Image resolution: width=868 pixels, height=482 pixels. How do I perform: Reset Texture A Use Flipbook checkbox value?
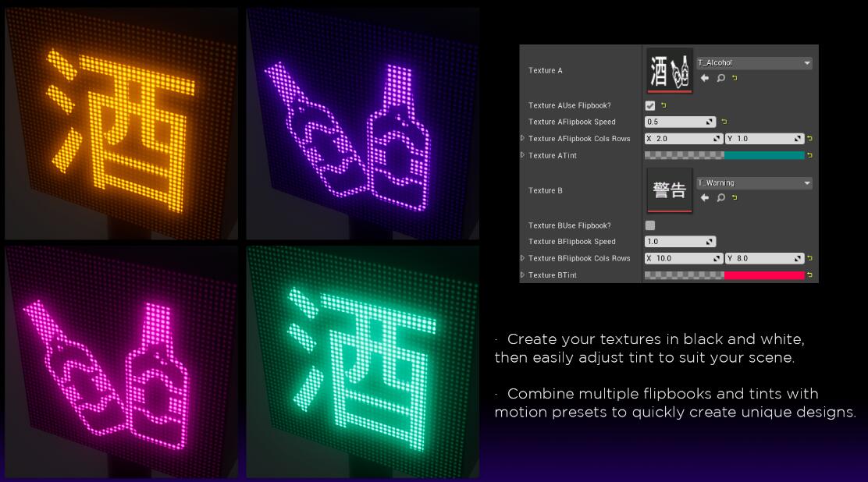tap(663, 105)
